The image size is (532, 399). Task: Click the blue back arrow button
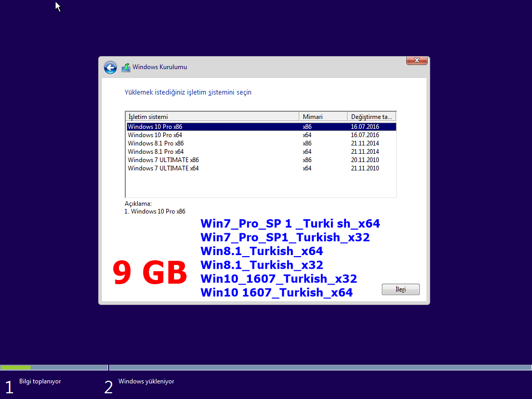click(x=110, y=68)
